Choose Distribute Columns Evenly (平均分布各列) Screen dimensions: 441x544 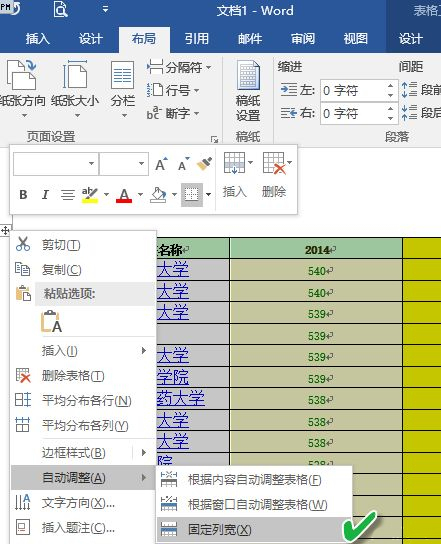pos(83,425)
